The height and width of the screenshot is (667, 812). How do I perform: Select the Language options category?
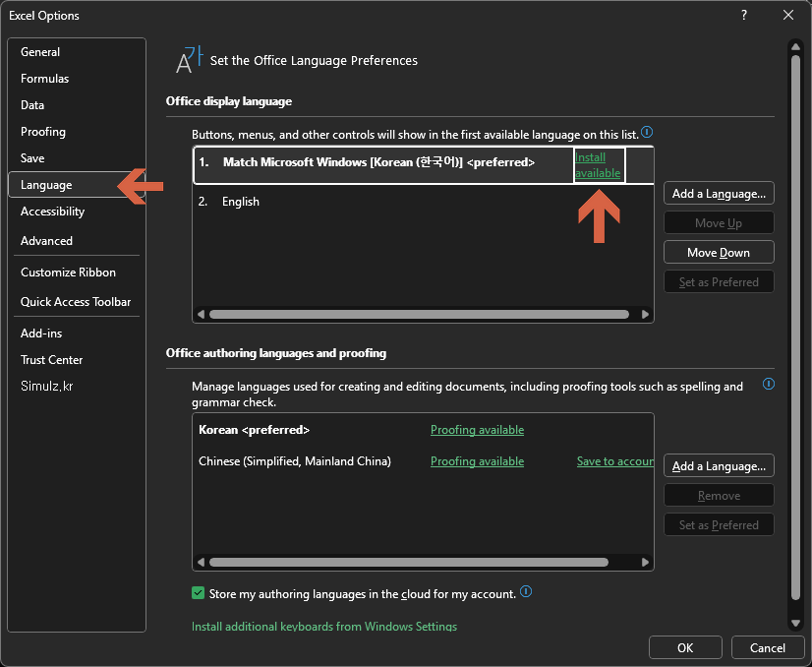click(x=77, y=185)
